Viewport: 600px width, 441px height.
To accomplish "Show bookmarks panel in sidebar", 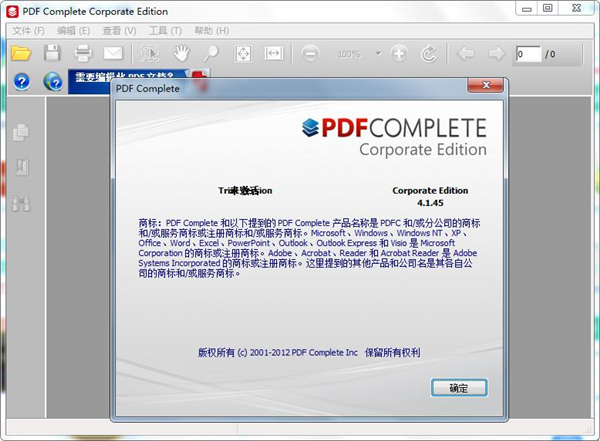I will [x=22, y=167].
